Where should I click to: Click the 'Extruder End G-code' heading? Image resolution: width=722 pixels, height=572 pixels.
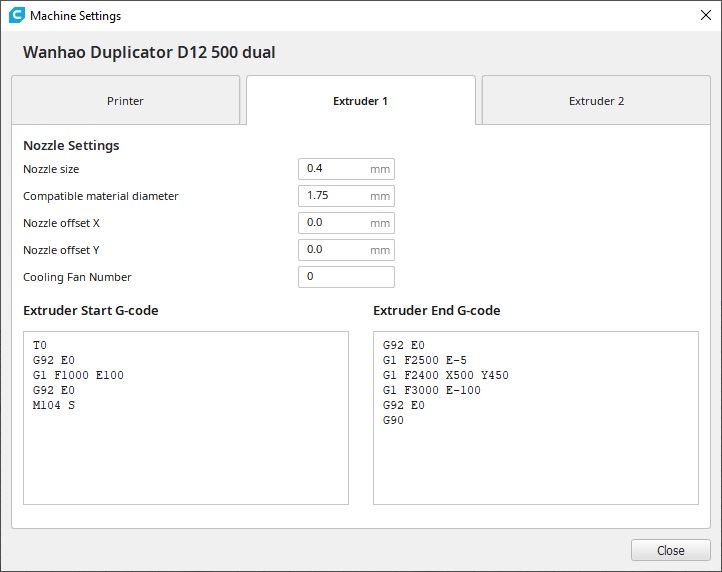coord(437,310)
